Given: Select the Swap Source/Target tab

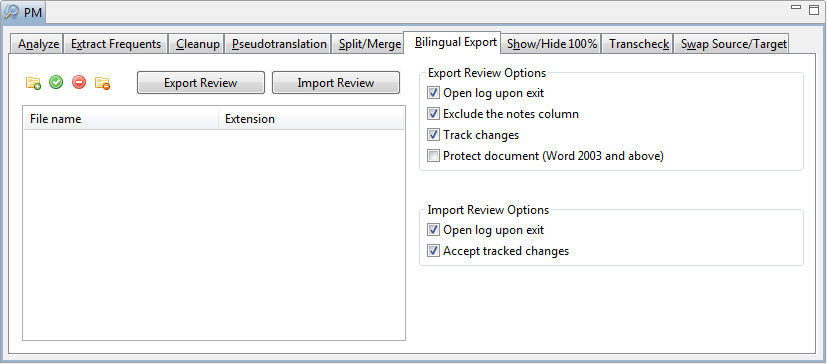Looking at the screenshot, I should (x=734, y=44).
